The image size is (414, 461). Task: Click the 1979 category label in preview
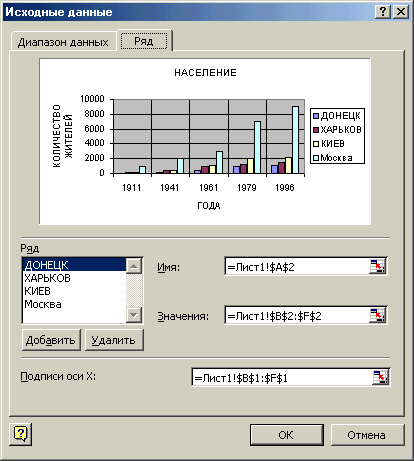(247, 188)
